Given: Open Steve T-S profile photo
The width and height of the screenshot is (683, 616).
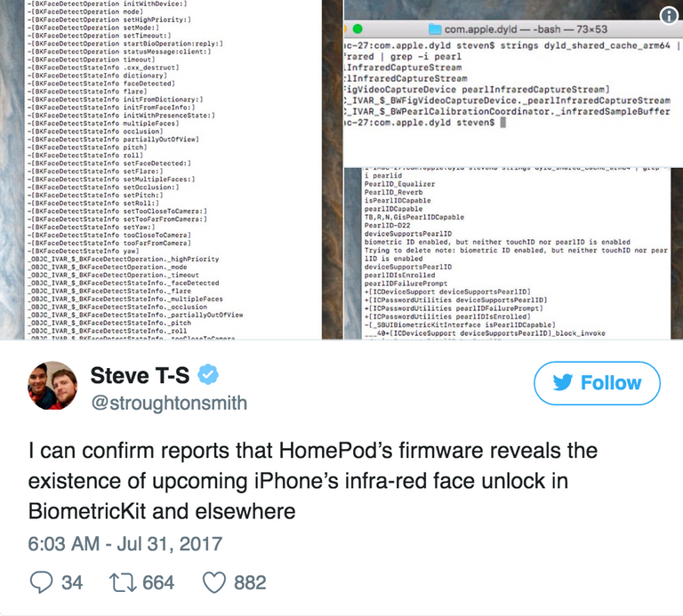Looking at the screenshot, I should tap(52, 385).
